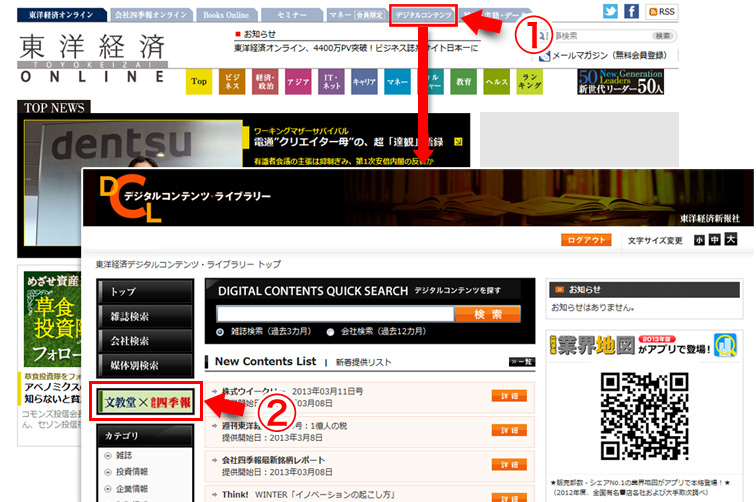Open the Think! WINTER content link
Viewport: 756px width, 502px height.
click(x=309, y=494)
